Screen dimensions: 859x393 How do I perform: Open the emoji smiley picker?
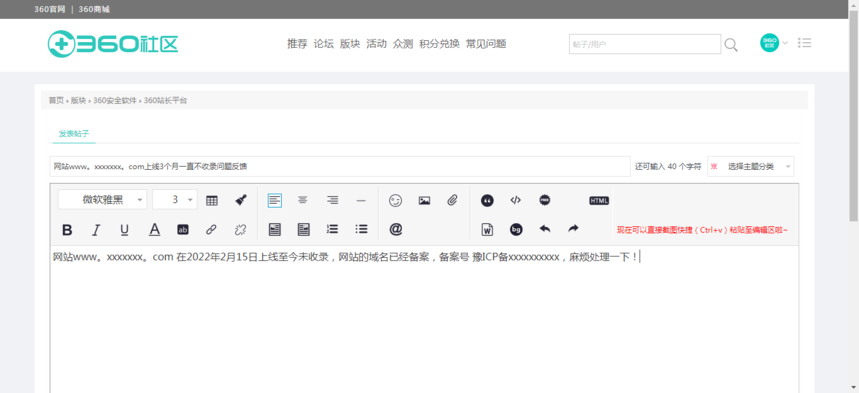pos(395,201)
